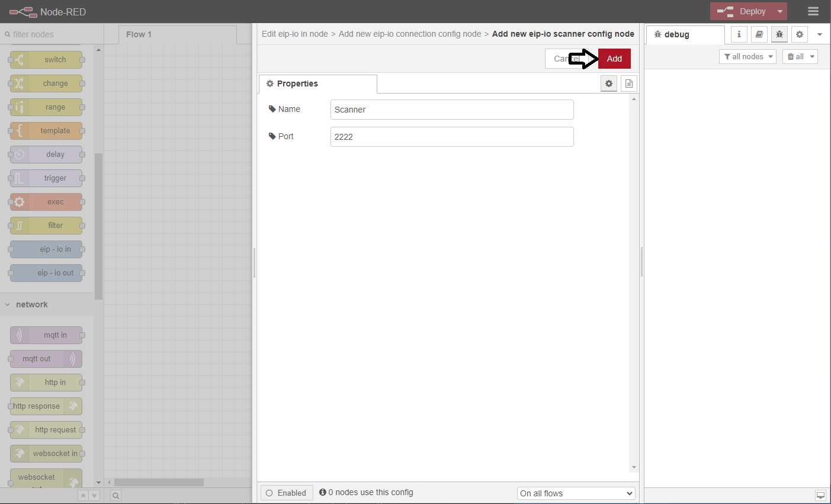This screenshot has height=504, width=831.
Task: Click the red Add button
Action: (x=614, y=59)
